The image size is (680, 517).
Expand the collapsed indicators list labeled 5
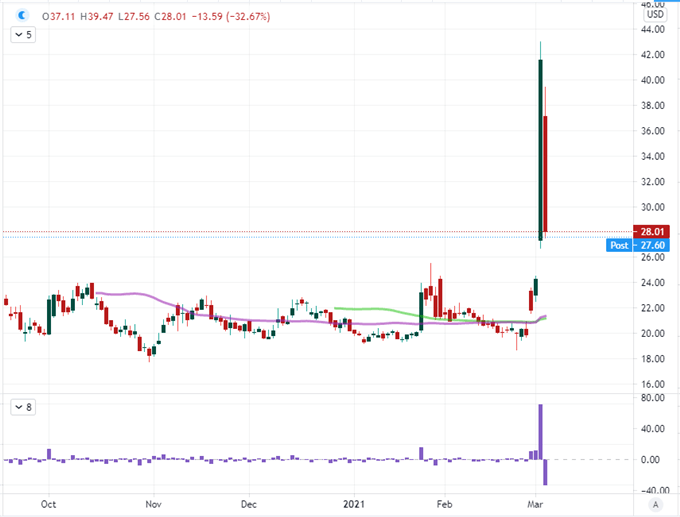click(23, 35)
